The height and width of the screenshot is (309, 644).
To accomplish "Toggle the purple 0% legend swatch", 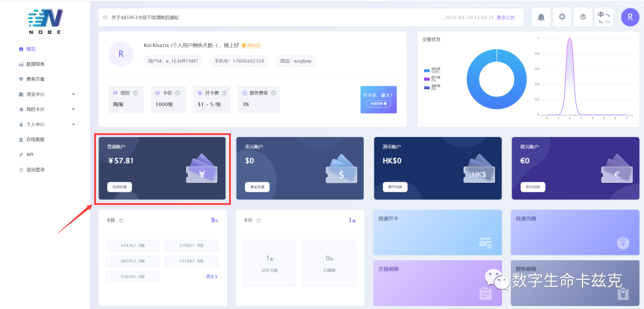I will point(427,79).
